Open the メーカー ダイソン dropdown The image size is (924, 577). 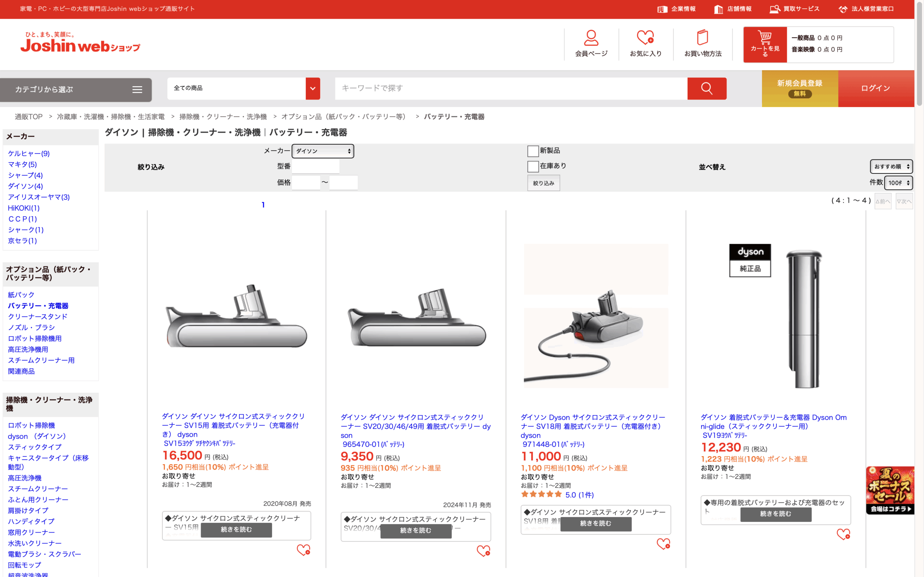click(323, 151)
